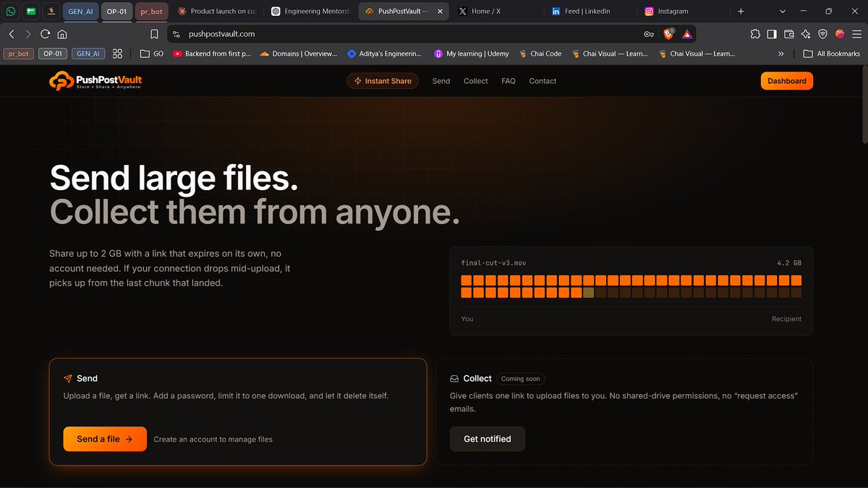Open the tab groups grid icon in bookmarks bar
Viewport: 868px width, 488px height.
117,53
